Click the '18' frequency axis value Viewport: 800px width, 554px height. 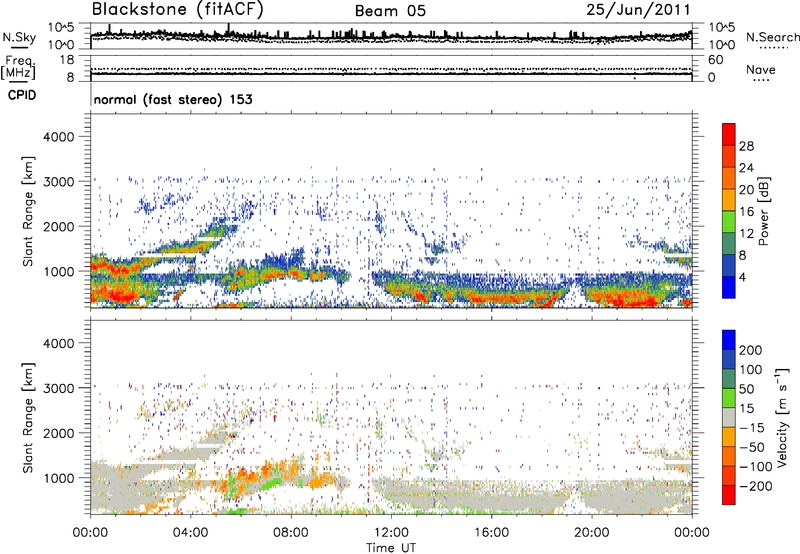(67, 60)
